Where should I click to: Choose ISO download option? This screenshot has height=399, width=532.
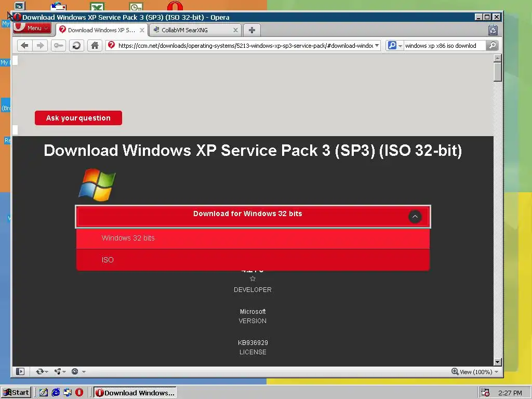pyautogui.click(x=253, y=260)
